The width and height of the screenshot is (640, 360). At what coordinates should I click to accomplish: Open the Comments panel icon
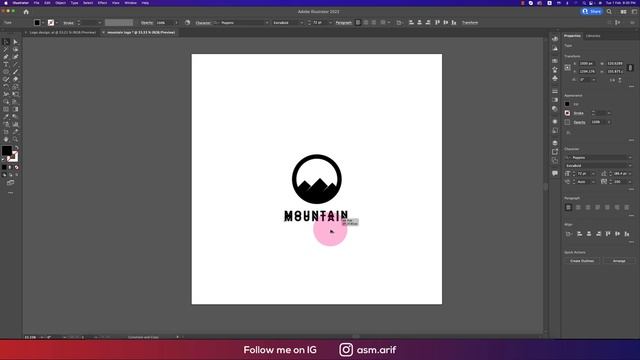coord(555,173)
